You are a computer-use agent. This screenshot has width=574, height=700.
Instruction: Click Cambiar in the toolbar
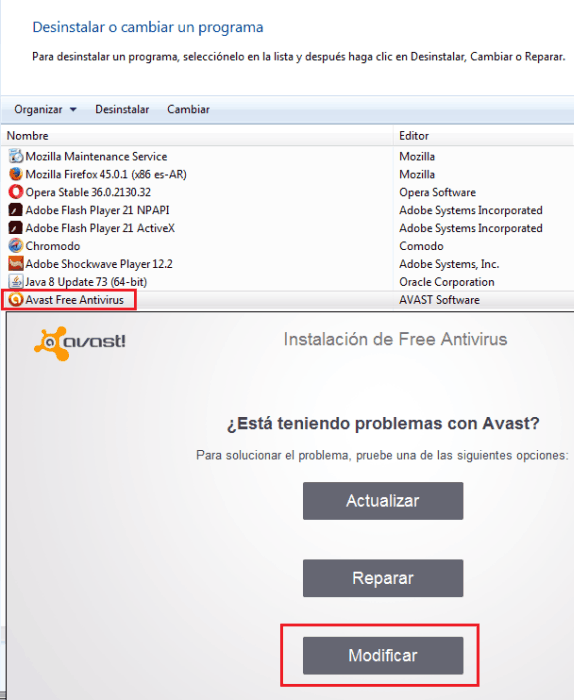click(x=188, y=109)
